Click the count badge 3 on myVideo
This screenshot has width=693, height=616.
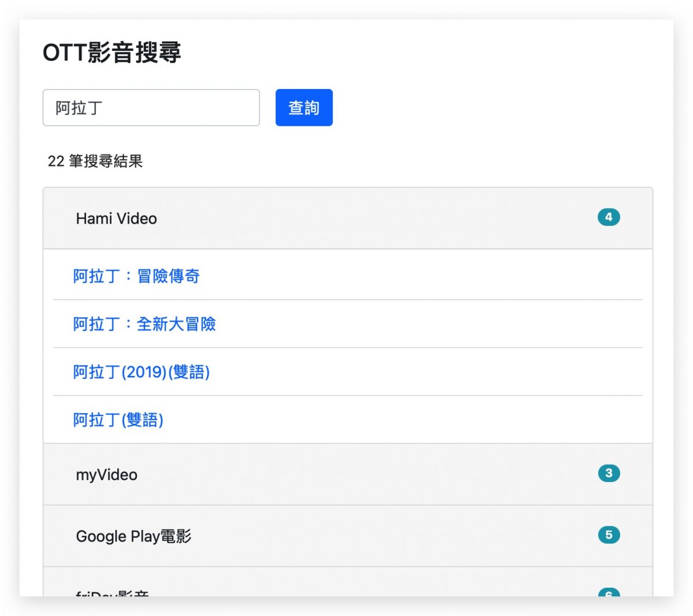(x=609, y=473)
